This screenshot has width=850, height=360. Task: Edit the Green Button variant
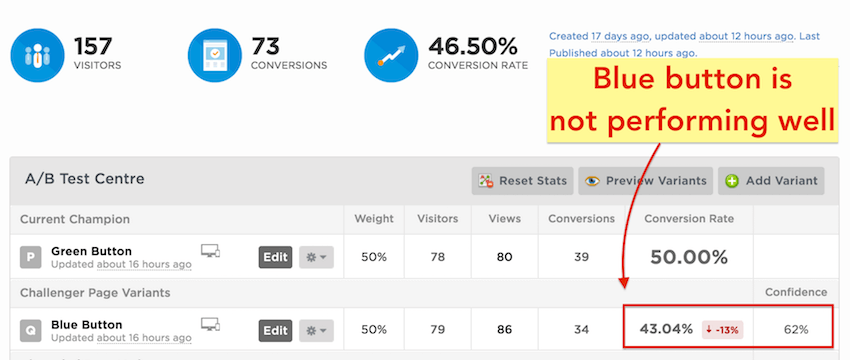(x=275, y=258)
